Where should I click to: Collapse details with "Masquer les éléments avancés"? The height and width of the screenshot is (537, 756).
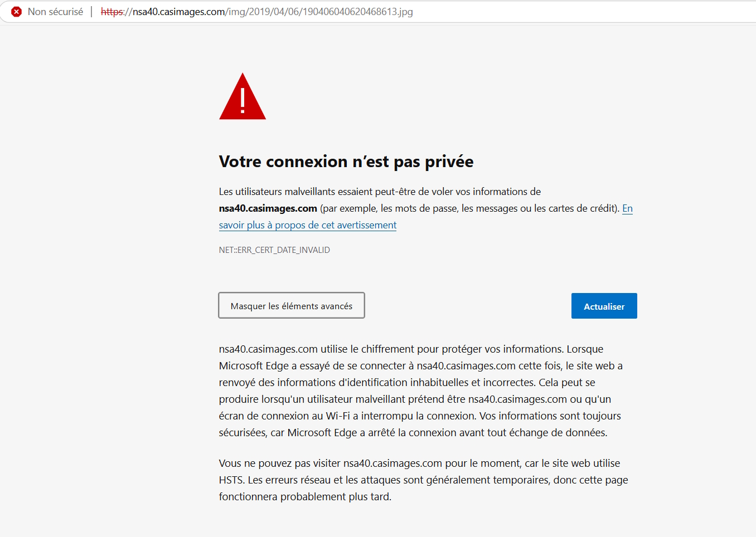click(x=291, y=306)
